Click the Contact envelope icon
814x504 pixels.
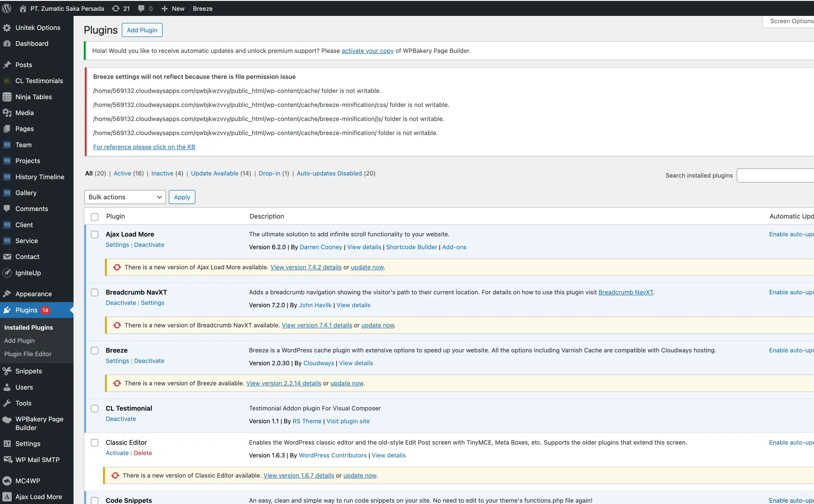tap(7, 257)
